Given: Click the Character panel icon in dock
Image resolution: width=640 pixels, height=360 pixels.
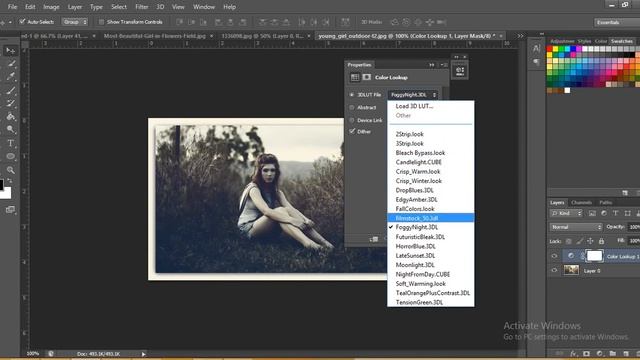Looking at the screenshot, I should tap(536, 49).
